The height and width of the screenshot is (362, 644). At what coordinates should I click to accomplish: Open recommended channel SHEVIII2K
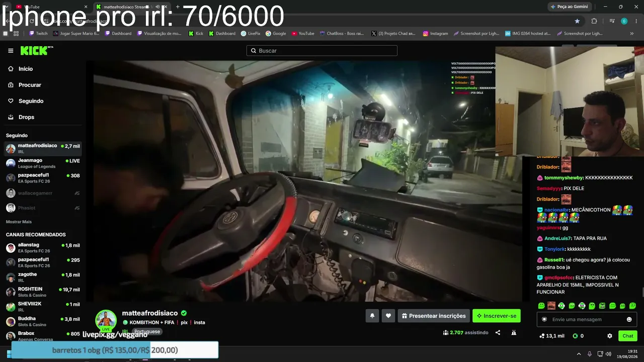pyautogui.click(x=43, y=306)
